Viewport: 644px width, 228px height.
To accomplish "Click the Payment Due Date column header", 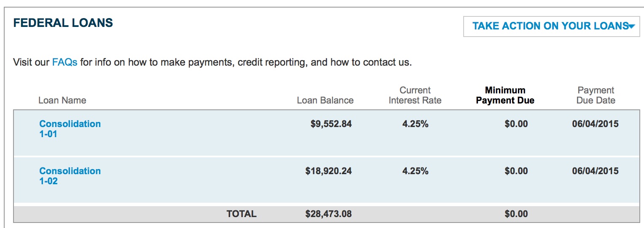I will (x=596, y=95).
